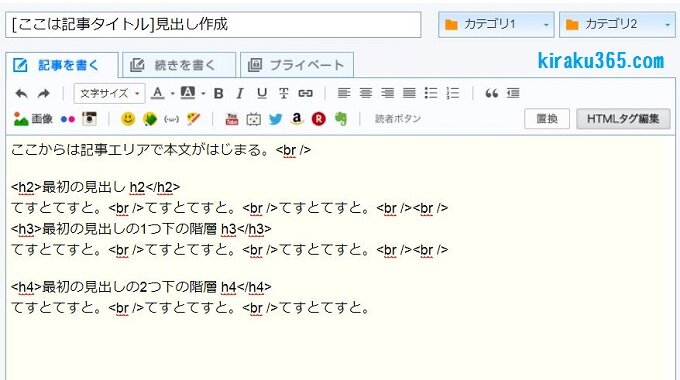Viewport: 680px width, 380px height.
Task: Insert a bulleted list
Action: (x=431, y=93)
